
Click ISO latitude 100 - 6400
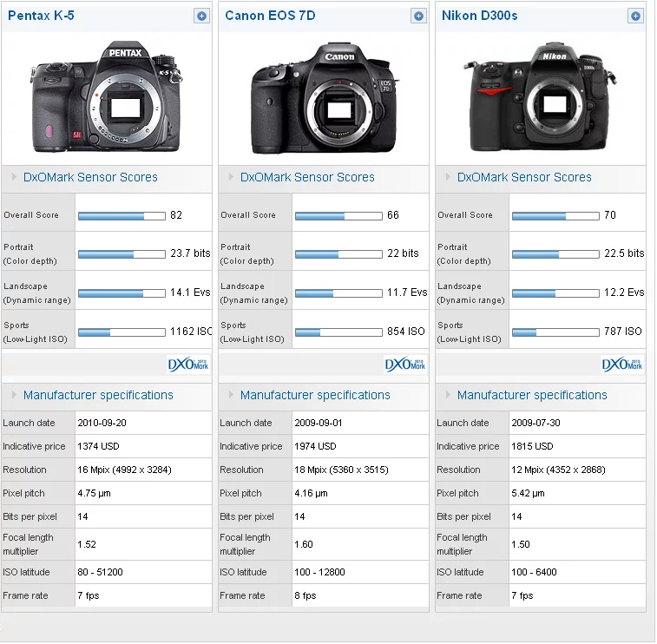pyautogui.click(x=535, y=572)
